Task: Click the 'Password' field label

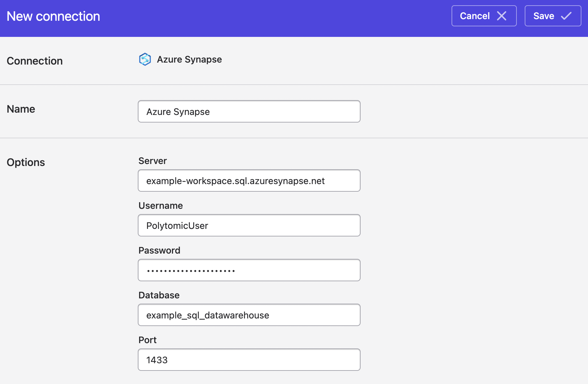Action: [159, 250]
